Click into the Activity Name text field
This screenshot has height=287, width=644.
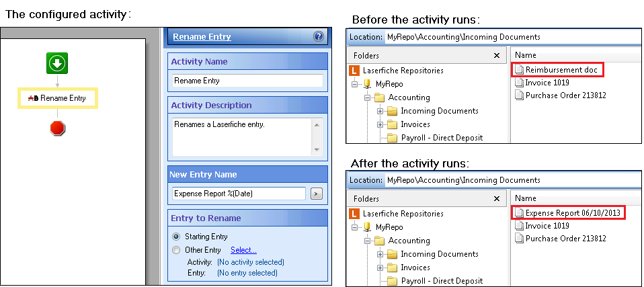[247, 81]
